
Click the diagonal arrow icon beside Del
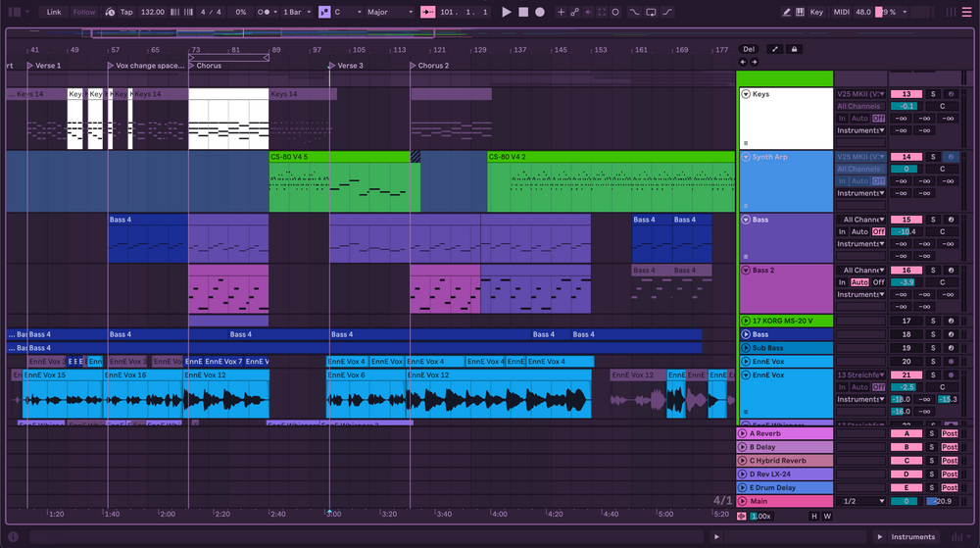[x=775, y=49]
